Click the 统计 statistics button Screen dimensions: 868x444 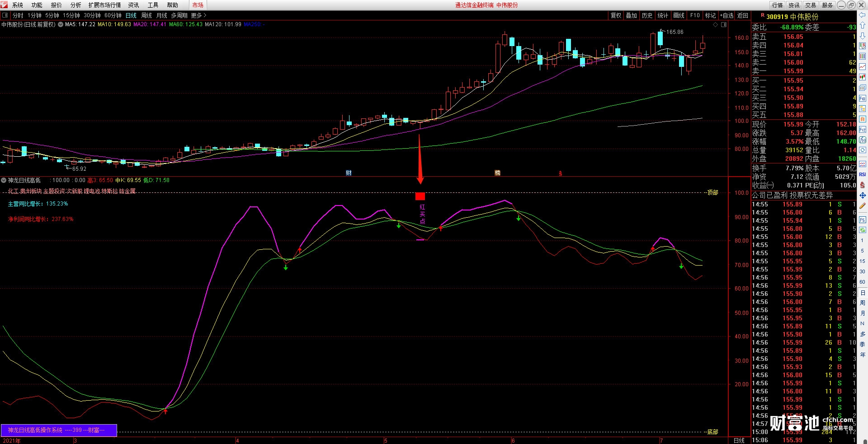coord(663,15)
